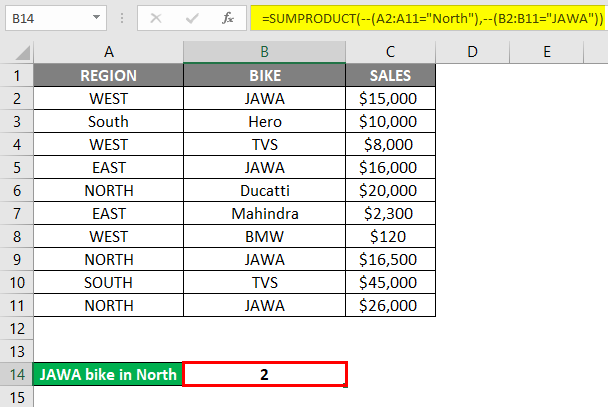Image resolution: width=608 pixels, height=407 pixels.
Task: Click the Cancel X icon in formula bar
Action: 154,17
